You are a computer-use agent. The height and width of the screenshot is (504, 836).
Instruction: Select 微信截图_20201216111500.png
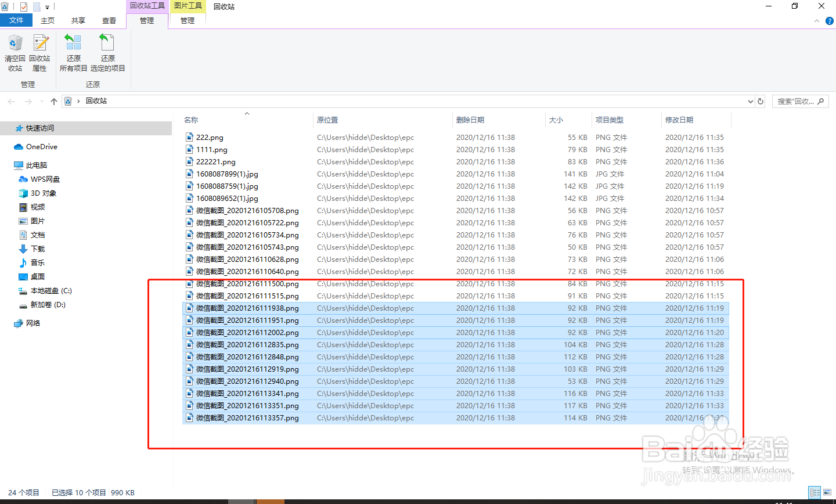(x=247, y=284)
